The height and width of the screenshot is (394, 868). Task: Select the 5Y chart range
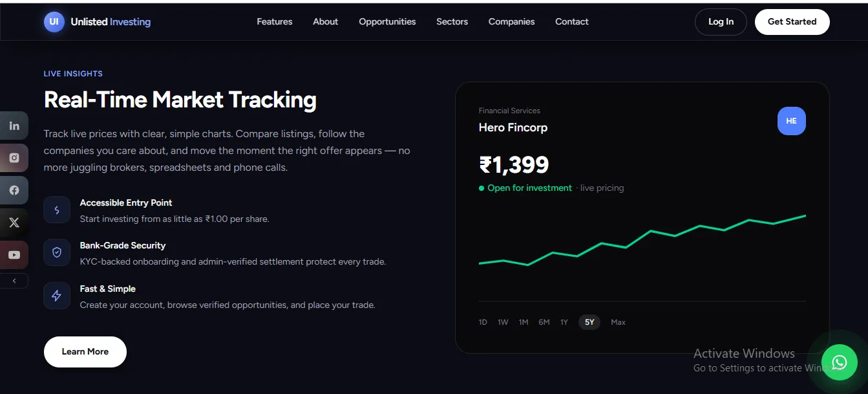(x=589, y=322)
